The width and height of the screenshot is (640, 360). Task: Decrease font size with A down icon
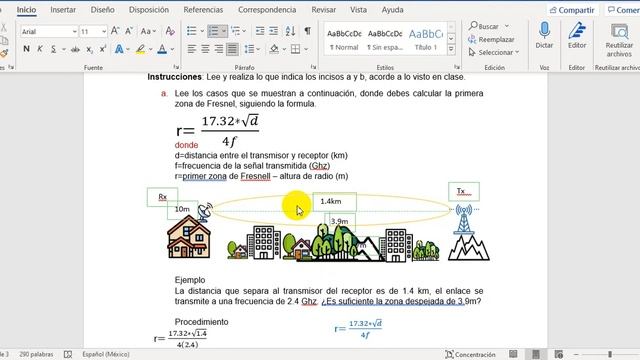[x=129, y=31]
